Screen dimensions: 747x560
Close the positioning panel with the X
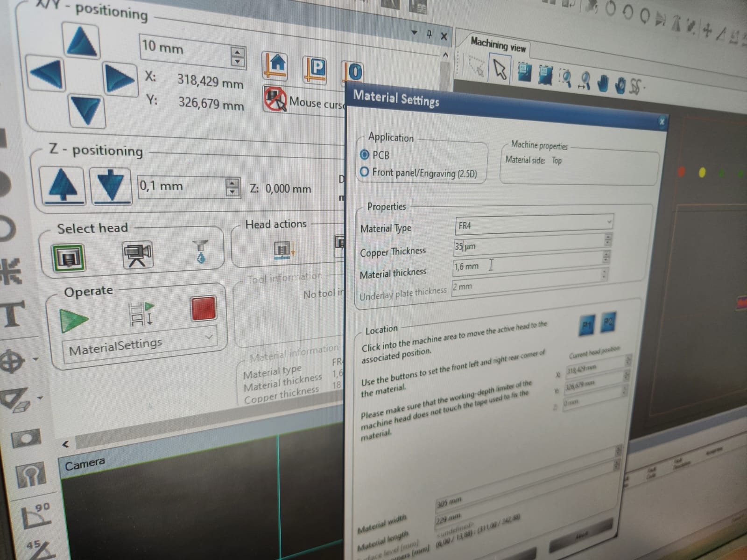click(x=444, y=36)
